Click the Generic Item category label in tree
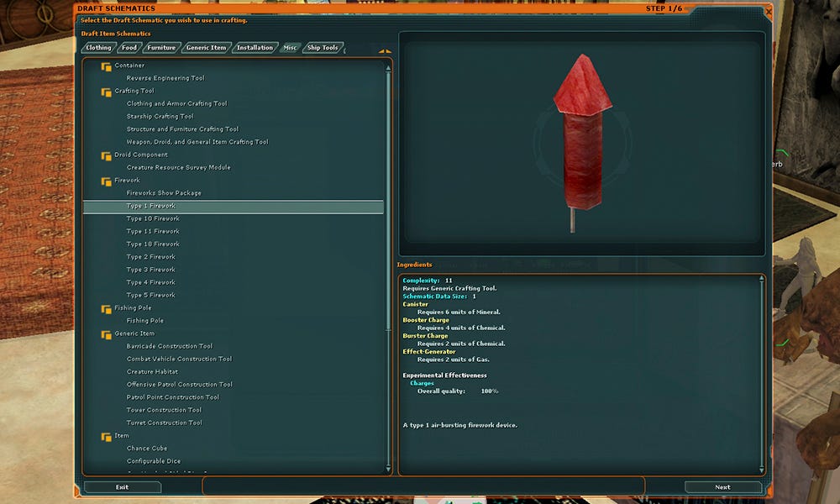Image resolution: width=840 pixels, height=504 pixels. tap(134, 333)
